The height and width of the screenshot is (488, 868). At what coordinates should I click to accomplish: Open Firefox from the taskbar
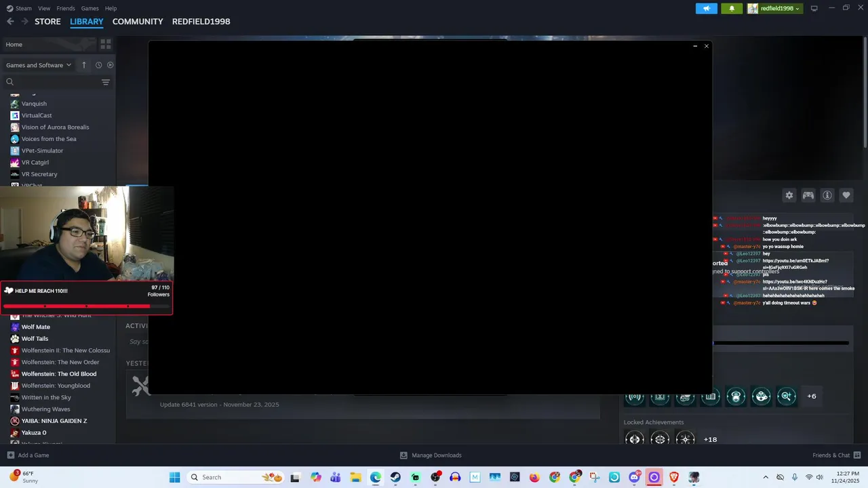(x=534, y=477)
